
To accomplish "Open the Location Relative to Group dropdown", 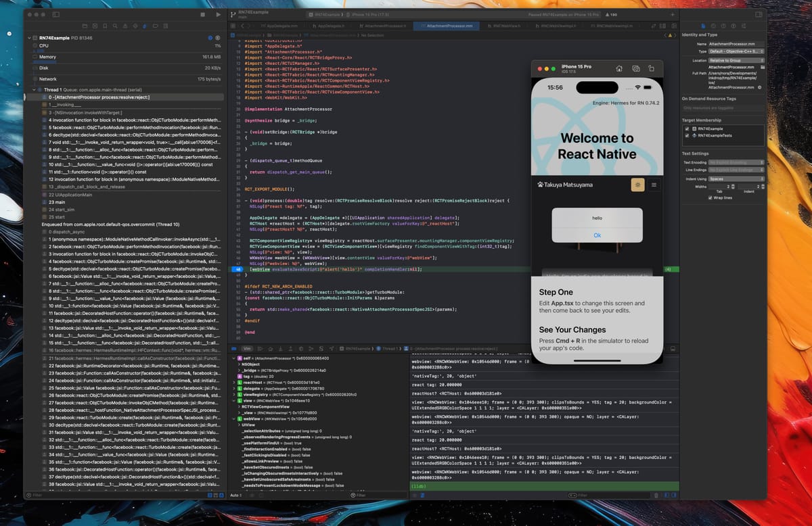I will click(736, 60).
